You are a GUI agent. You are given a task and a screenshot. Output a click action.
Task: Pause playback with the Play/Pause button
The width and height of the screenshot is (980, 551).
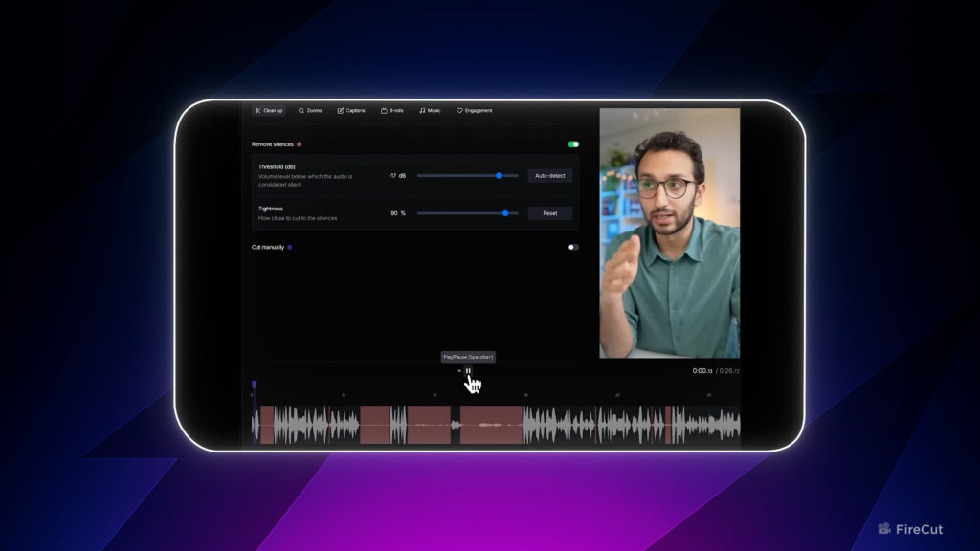(x=468, y=371)
